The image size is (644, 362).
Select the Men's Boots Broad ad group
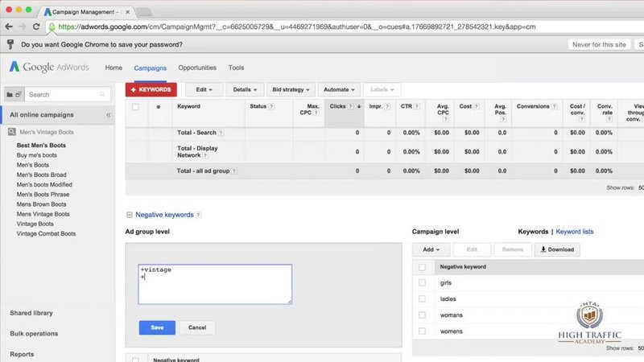pos(41,175)
